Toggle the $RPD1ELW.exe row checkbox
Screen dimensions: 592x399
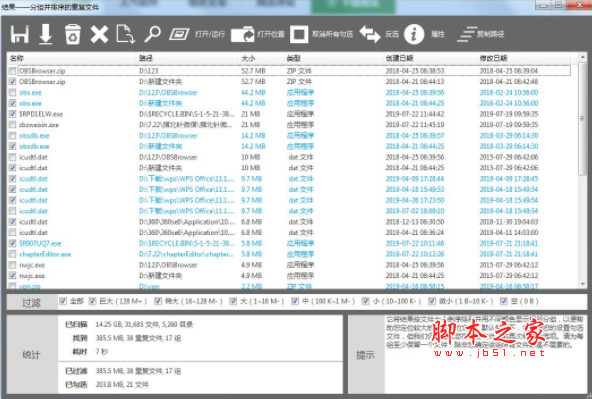12,114
